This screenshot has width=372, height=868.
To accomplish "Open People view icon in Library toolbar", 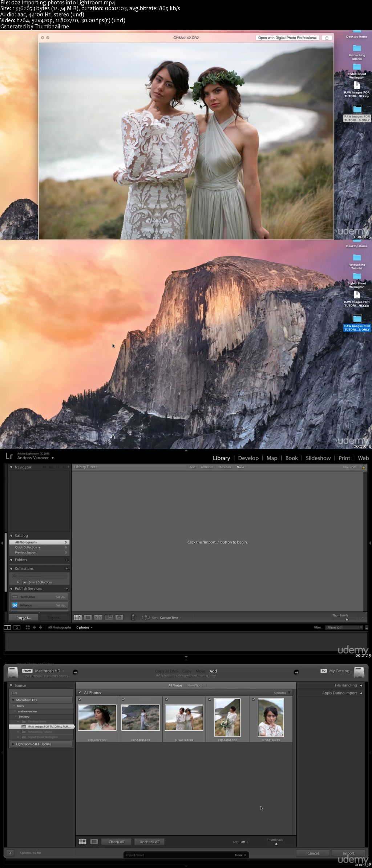I will tap(119, 617).
